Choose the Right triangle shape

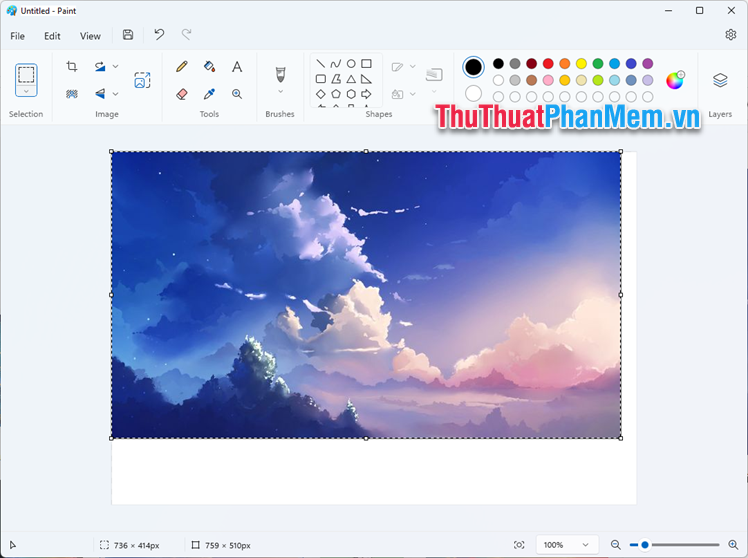(366, 79)
